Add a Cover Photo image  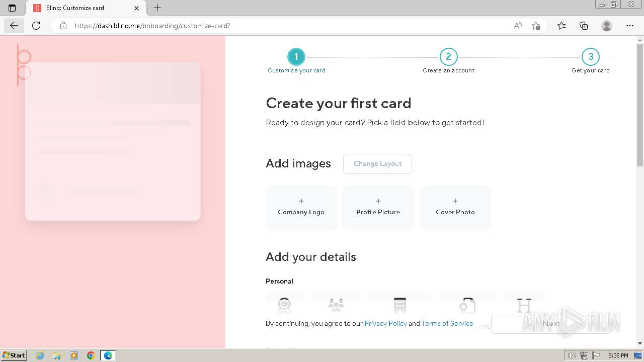[455, 208]
